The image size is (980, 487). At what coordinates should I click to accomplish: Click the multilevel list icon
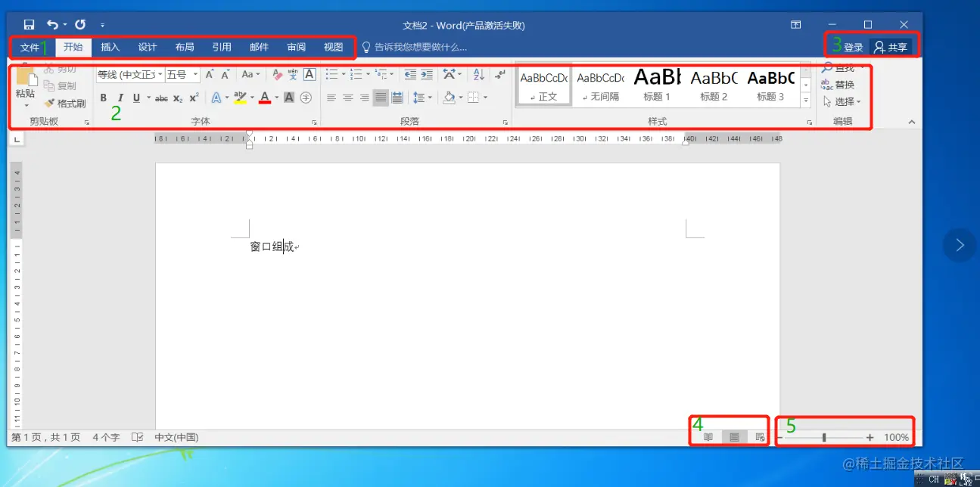tap(381, 75)
